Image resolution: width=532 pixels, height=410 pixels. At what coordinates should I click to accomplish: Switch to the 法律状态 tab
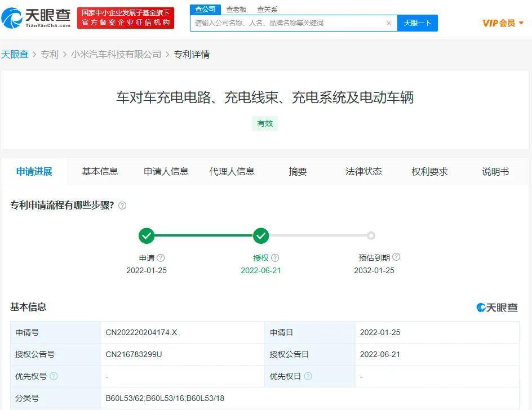pyautogui.click(x=363, y=171)
